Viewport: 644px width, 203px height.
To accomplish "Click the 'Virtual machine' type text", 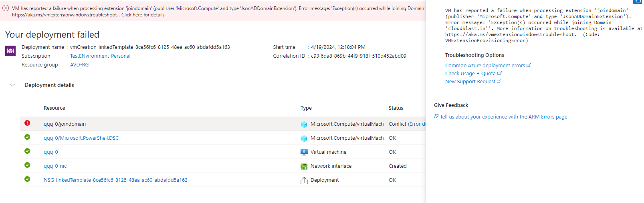I will coord(328,152).
